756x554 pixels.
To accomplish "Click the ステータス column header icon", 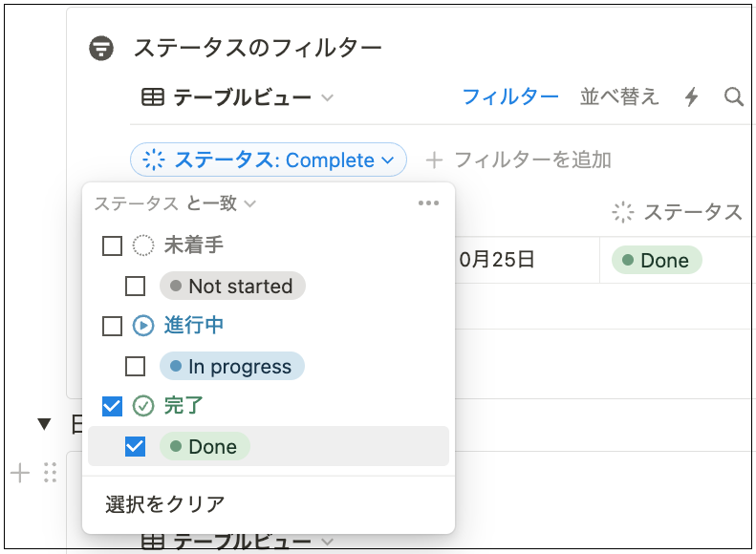I will point(623,212).
